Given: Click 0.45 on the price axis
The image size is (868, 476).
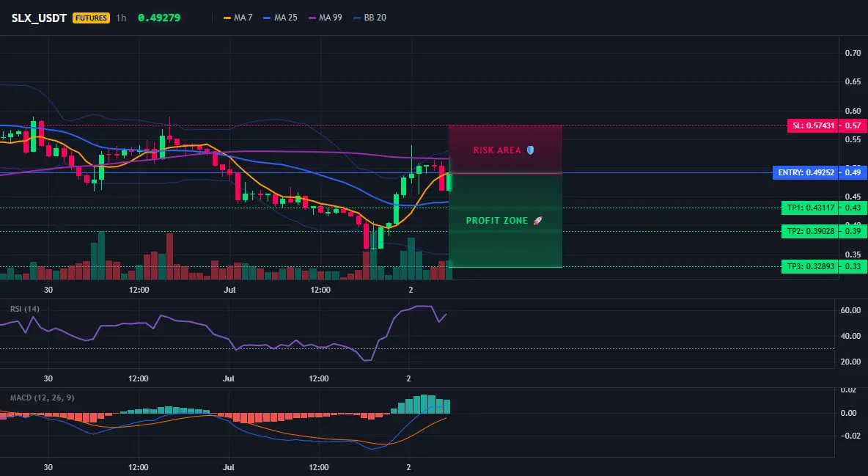Looking at the screenshot, I should click(x=853, y=197).
